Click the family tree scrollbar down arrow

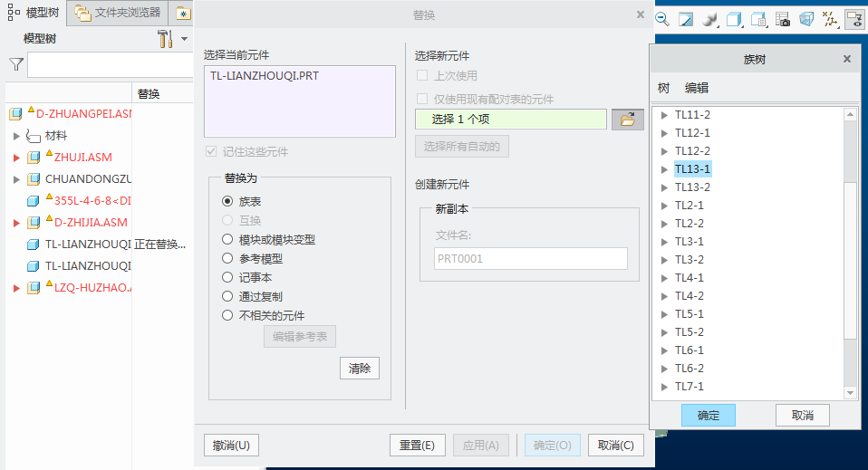pos(850,393)
